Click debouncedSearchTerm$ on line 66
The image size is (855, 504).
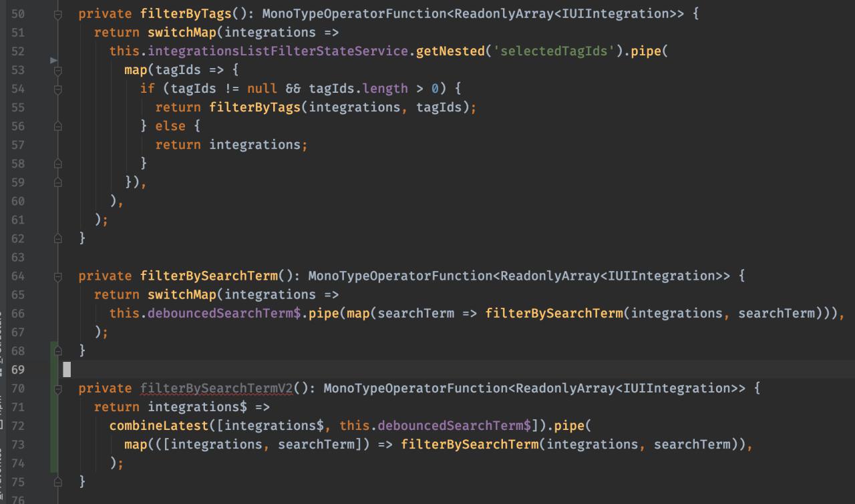coord(224,313)
